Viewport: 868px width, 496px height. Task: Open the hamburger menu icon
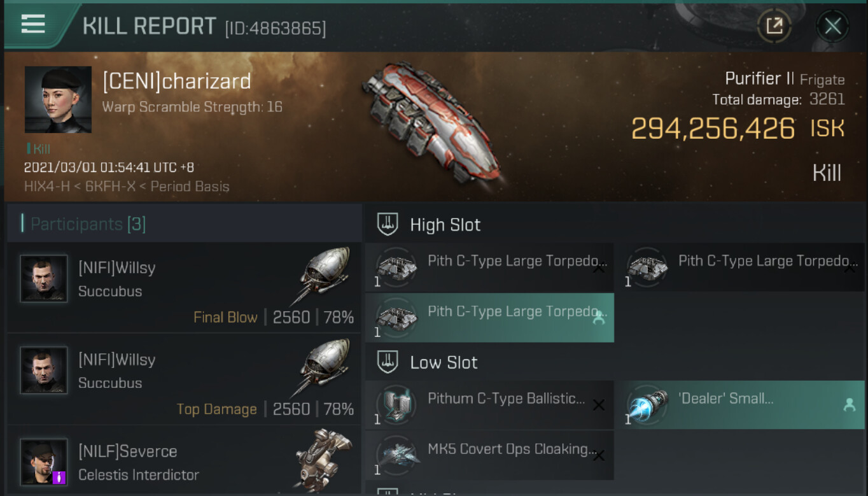[33, 24]
